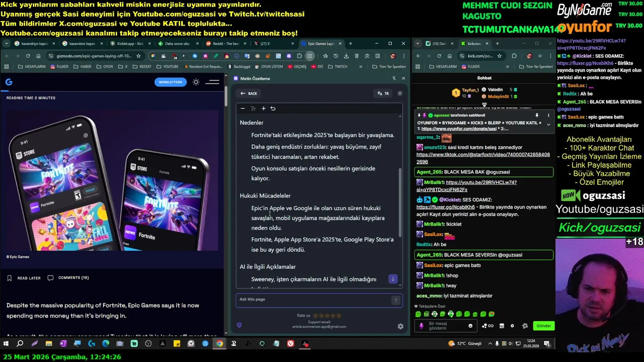Click the undo arrow in summarizer toolbar
This screenshot has height=362, width=644.
(273, 108)
